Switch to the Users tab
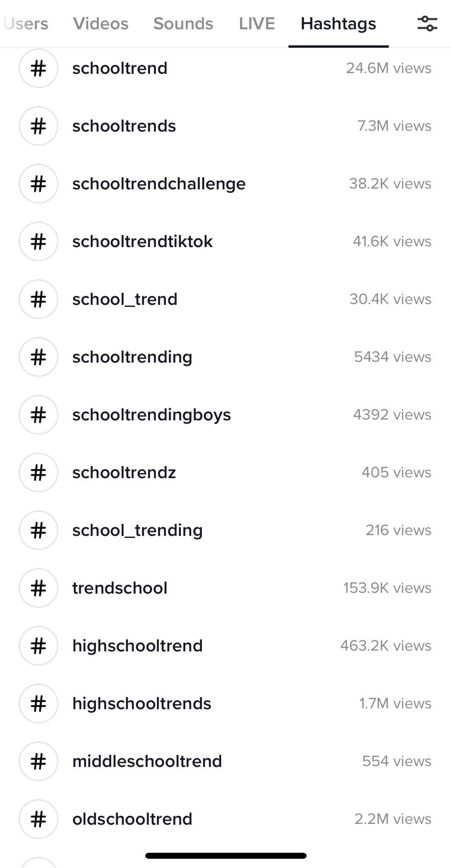The width and height of the screenshot is (451, 868). (x=26, y=23)
